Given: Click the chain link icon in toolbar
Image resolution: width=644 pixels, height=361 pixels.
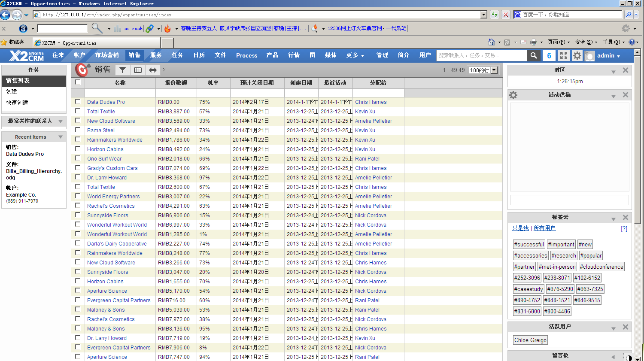Looking at the screenshot, I should point(149,29).
